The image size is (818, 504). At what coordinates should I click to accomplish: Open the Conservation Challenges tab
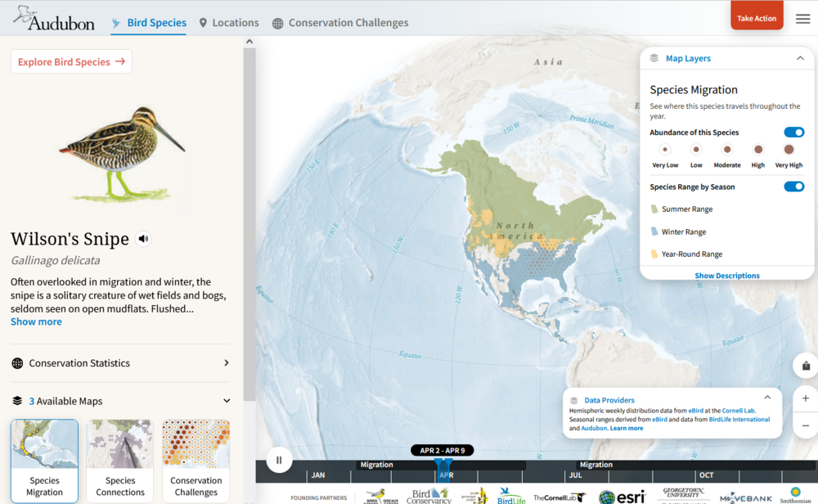point(340,23)
